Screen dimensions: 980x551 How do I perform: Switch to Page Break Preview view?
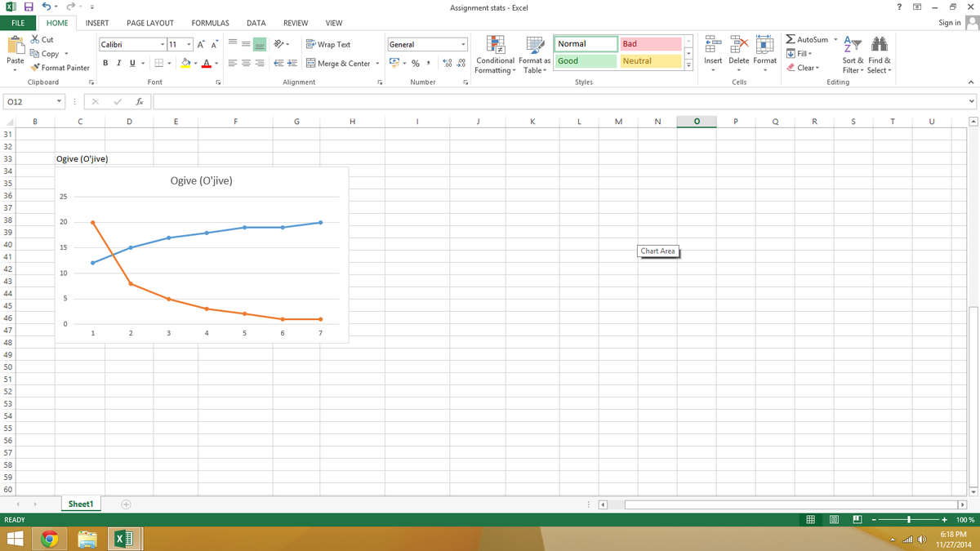(857, 519)
